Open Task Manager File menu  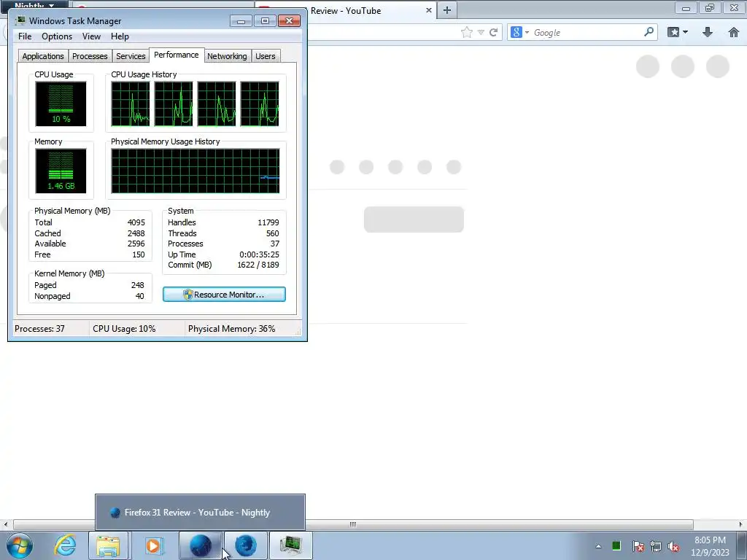pyautogui.click(x=25, y=36)
